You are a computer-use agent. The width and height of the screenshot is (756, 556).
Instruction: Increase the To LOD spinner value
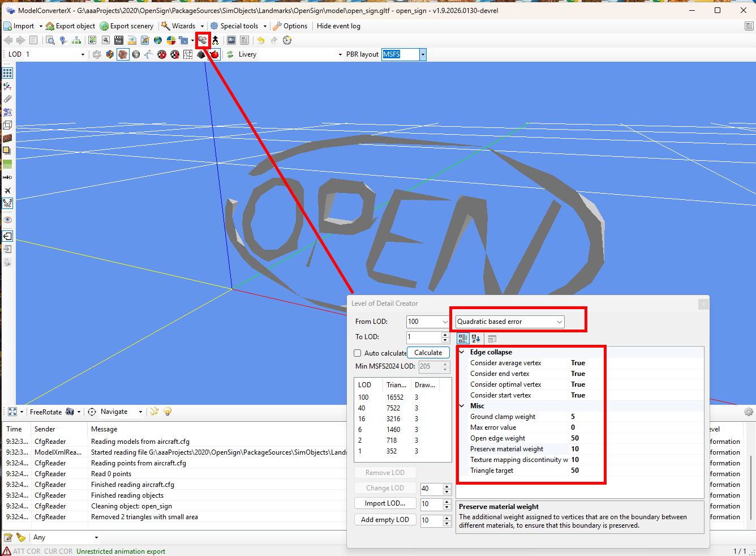click(445, 335)
